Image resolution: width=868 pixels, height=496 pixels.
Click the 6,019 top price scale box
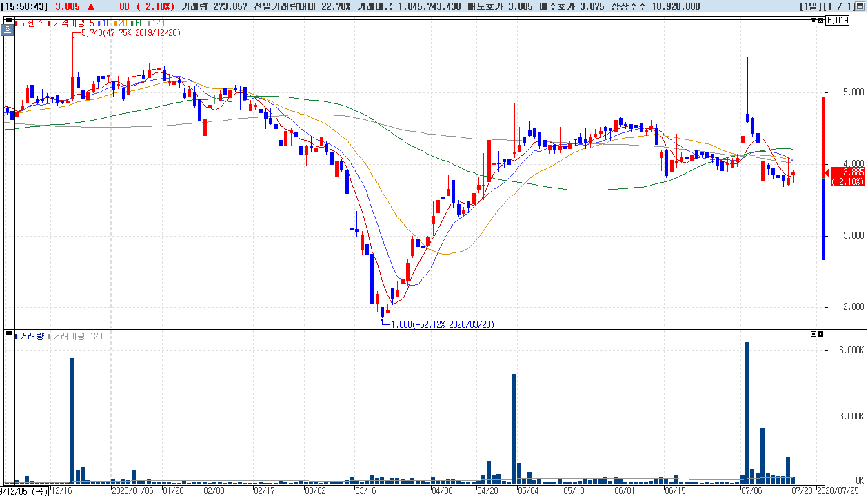click(x=838, y=21)
